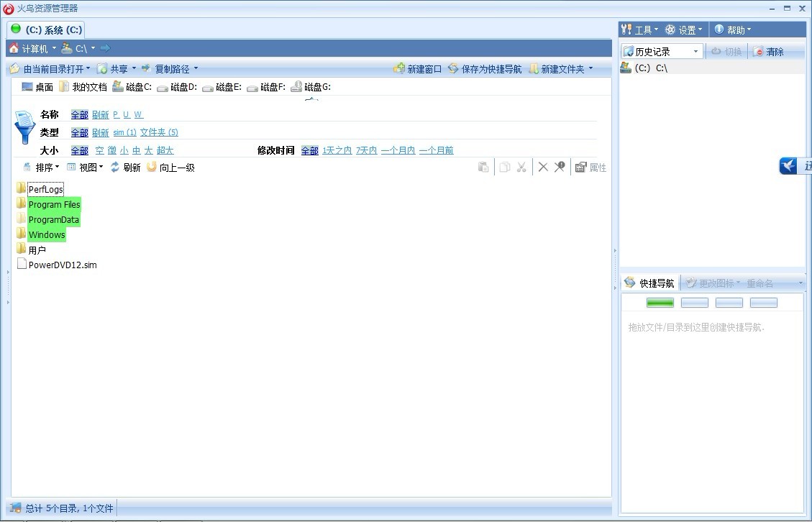
Task: Open the 工具 tools menu
Action: 639,30
